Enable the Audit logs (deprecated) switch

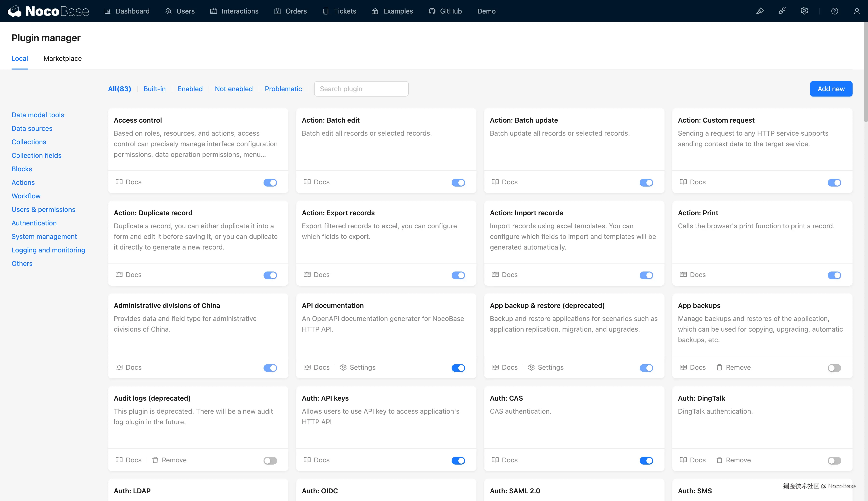pyautogui.click(x=270, y=460)
